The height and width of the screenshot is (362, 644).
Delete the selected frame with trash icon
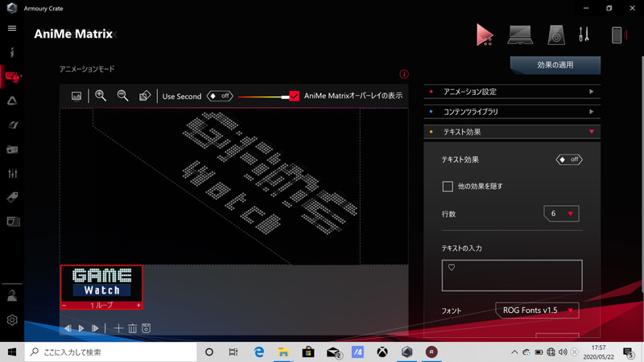tap(132, 328)
